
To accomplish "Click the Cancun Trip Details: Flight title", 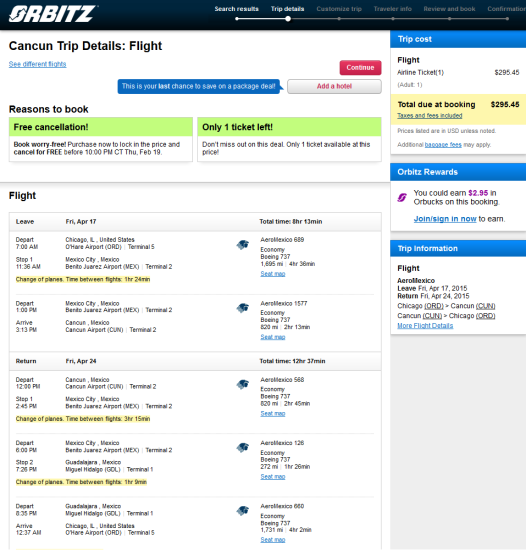I will tap(85, 46).
